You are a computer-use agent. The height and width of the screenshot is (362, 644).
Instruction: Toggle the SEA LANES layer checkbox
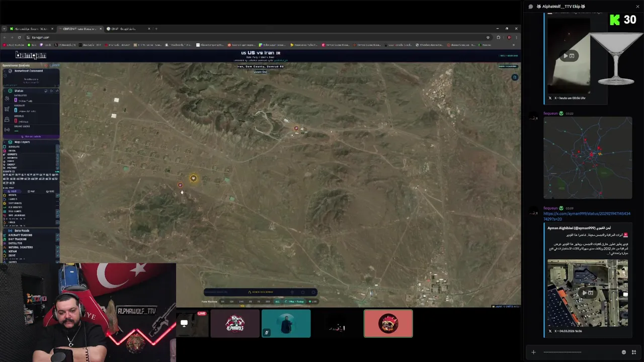point(57,211)
